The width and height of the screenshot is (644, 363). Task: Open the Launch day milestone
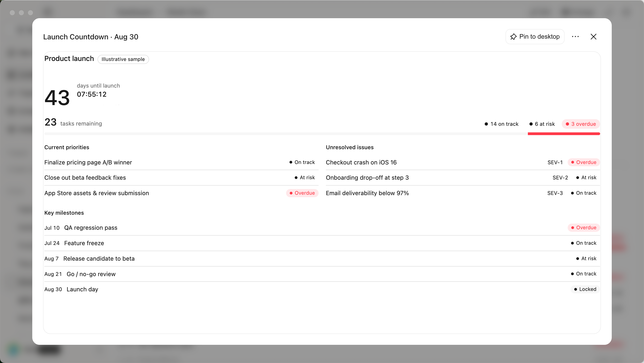(x=322, y=290)
